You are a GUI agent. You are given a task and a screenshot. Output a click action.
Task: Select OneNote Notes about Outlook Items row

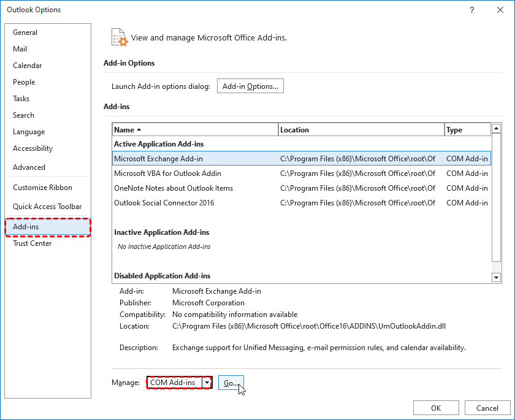pyautogui.click(x=174, y=188)
